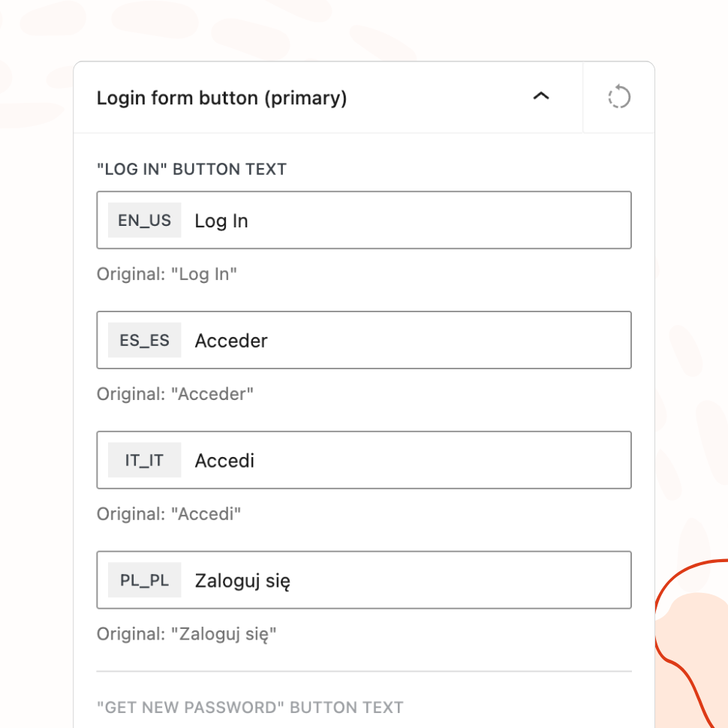Focus the IT_IT Accedi text field
Viewport: 728px width, 728px height.
click(405, 460)
